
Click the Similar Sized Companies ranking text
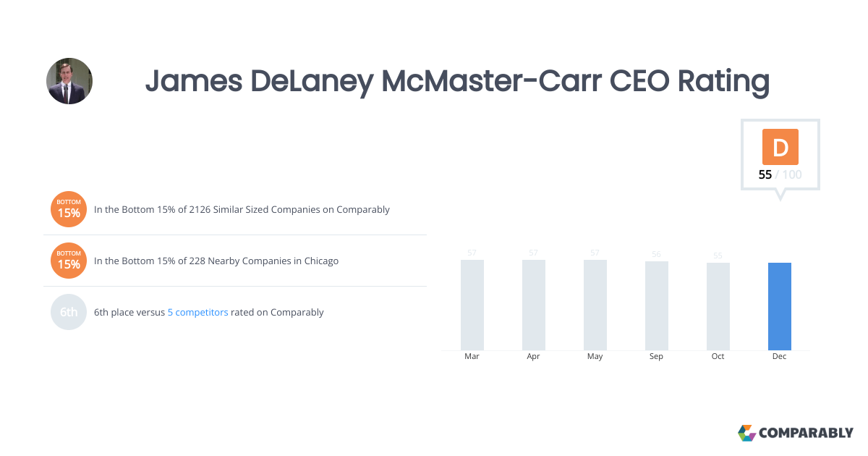(x=242, y=210)
